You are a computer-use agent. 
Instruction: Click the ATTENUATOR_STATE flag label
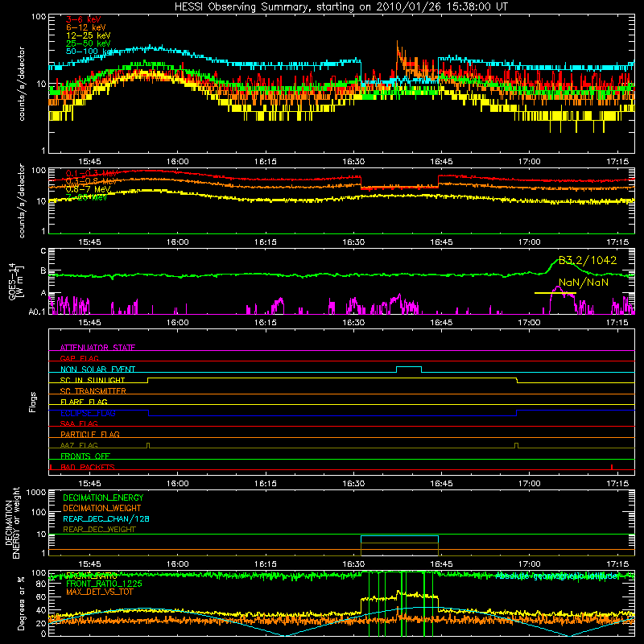pyautogui.click(x=97, y=348)
